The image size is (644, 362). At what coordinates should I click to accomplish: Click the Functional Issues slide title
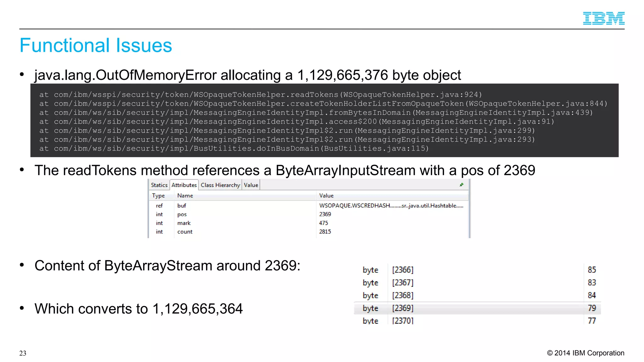point(96,45)
